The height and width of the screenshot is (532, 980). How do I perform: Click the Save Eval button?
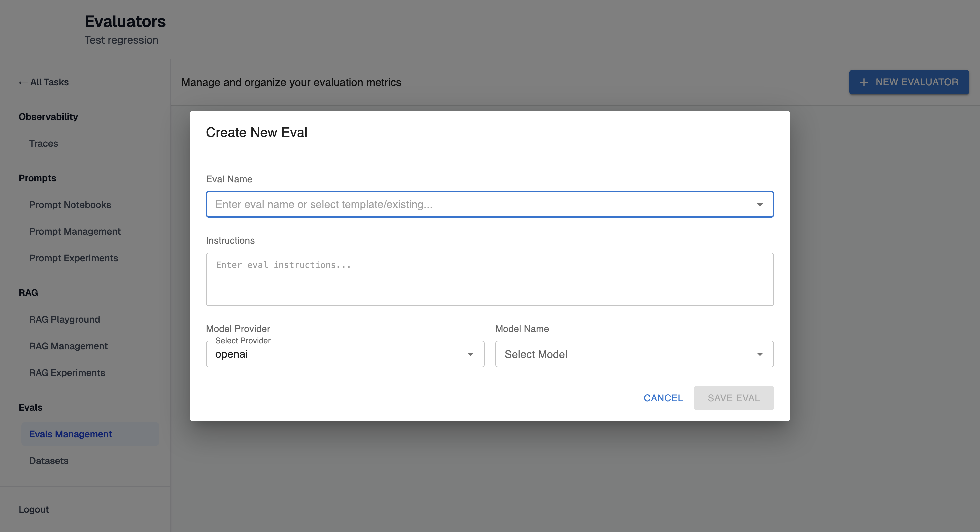tap(733, 398)
